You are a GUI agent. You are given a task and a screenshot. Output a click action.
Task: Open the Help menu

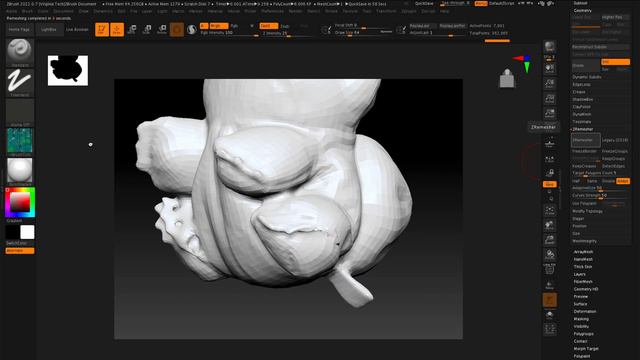[x=444, y=11]
